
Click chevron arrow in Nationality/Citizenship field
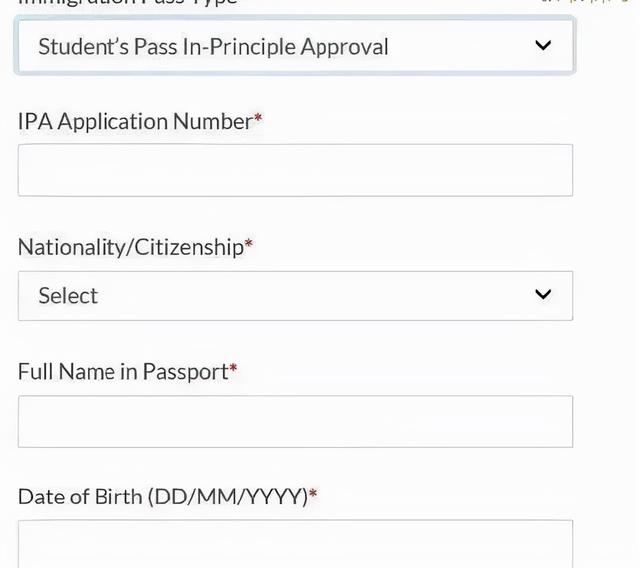click(543, 294)
